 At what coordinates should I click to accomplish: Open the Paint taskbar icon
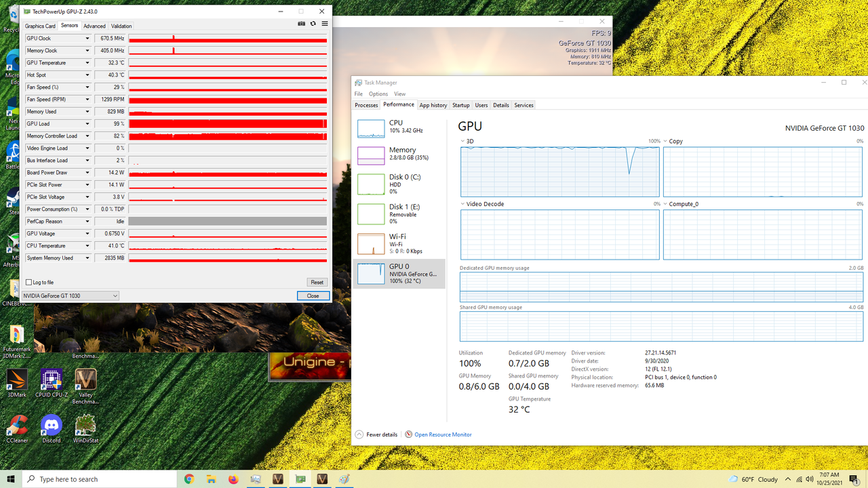(x=344, y=479)
